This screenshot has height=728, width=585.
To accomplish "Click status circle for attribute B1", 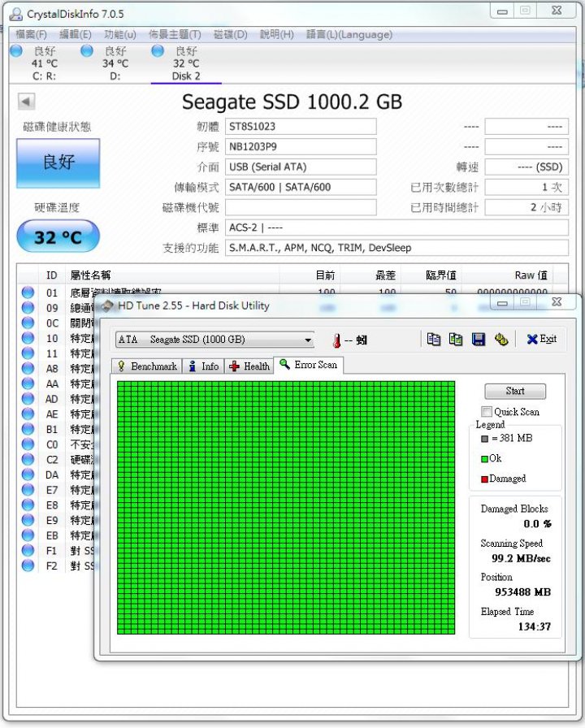I will click(x=28, y=429).
